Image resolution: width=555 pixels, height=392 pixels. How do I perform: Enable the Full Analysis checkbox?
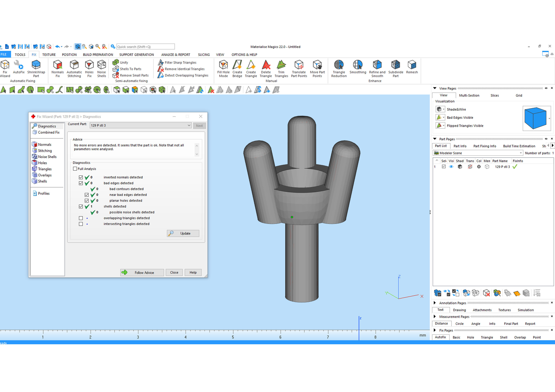[75, 169]
